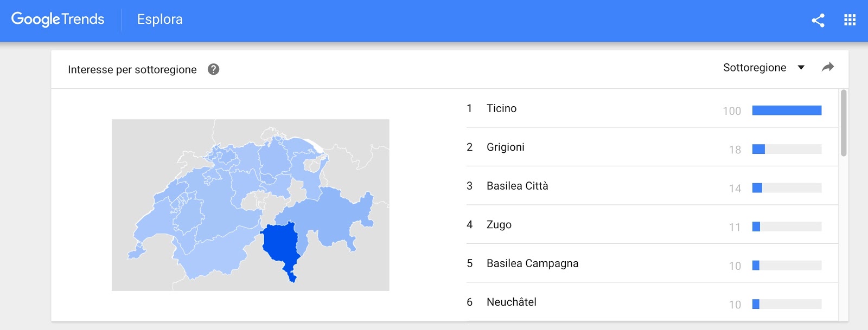Open the Esplora section
The height and width of the screenshot is (330, 868).
[160, 20]
